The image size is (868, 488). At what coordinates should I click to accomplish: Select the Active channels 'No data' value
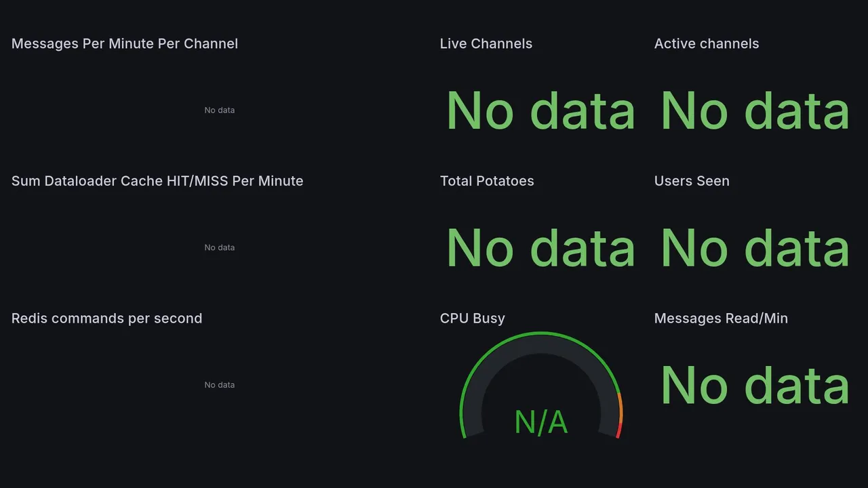coord(755,111)
